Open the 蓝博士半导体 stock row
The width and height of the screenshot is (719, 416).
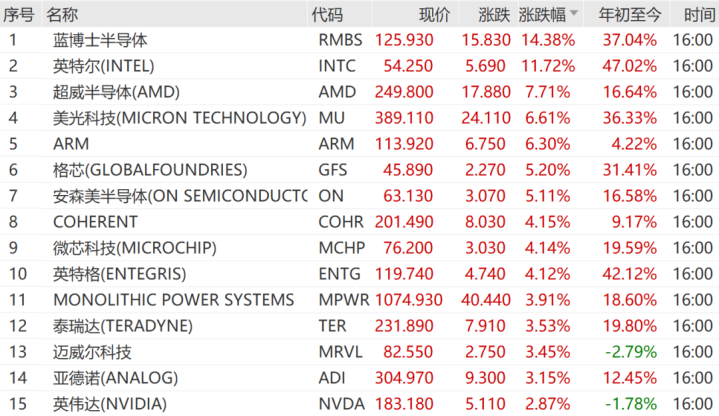(x=100, y=40)
